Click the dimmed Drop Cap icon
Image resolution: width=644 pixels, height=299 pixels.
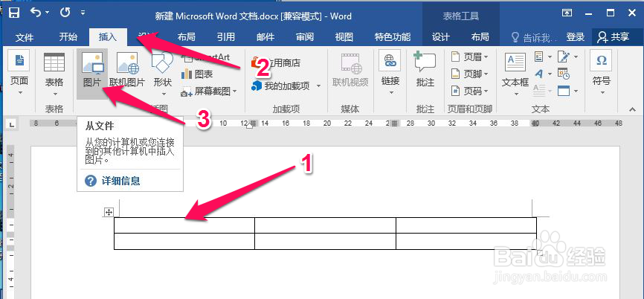click(538, 90)
